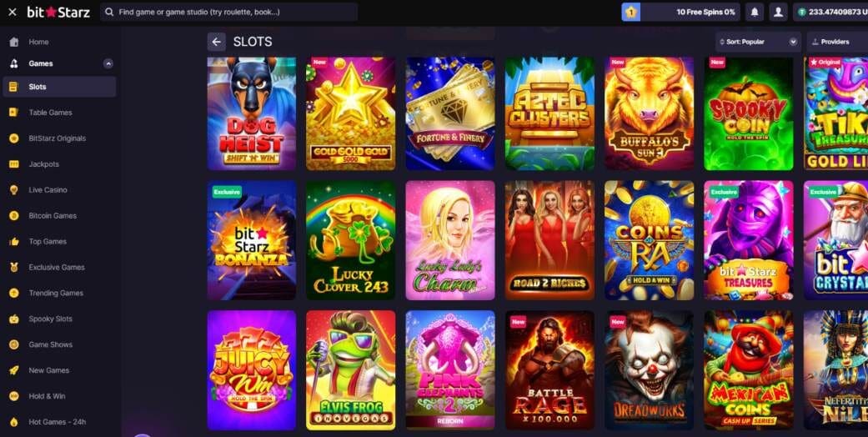Click the Home house icon in the sidebar
The height and width of the screenshot is (437, 868).
click(x=14, y=42)
